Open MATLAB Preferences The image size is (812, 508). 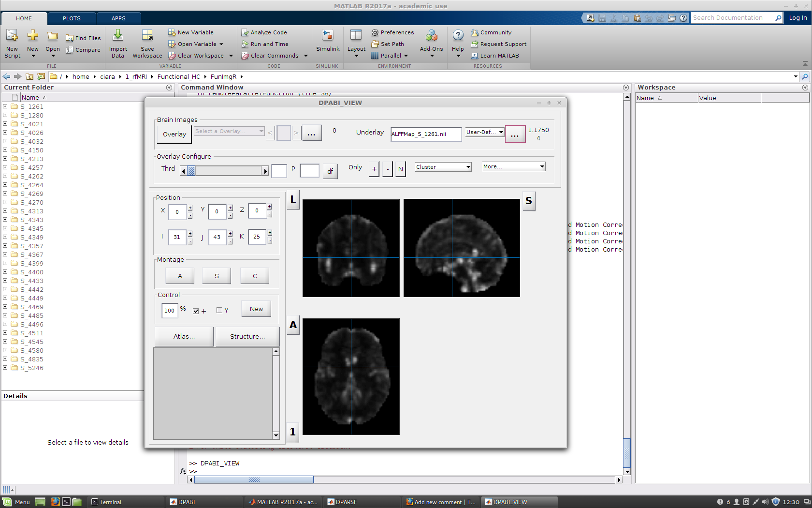392,32
